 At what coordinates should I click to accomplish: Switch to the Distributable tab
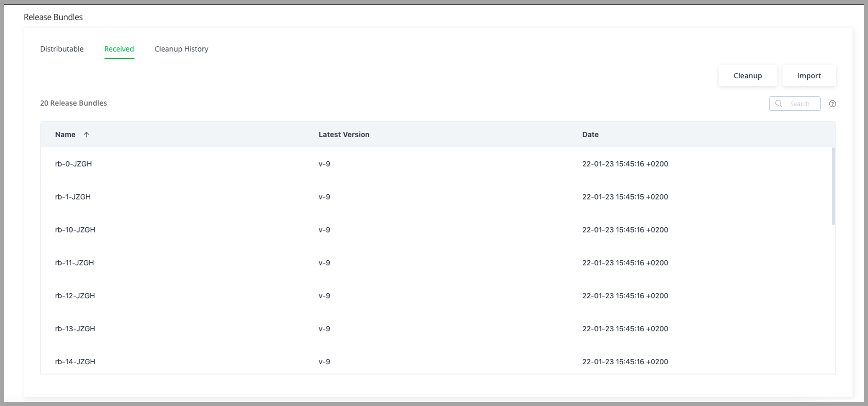coord(62,49)
